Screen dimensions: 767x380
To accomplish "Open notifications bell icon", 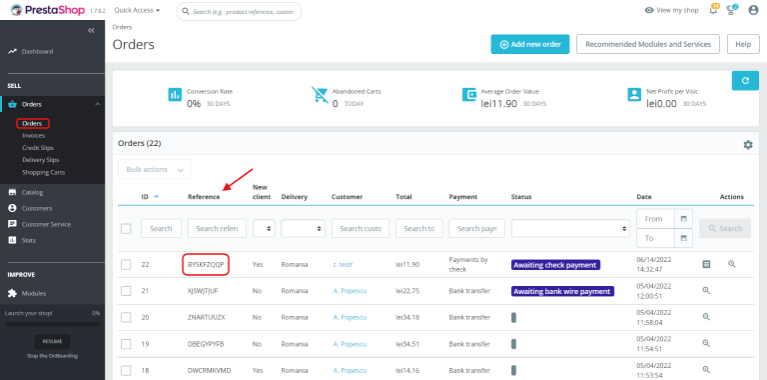I will tap(713, 9).
